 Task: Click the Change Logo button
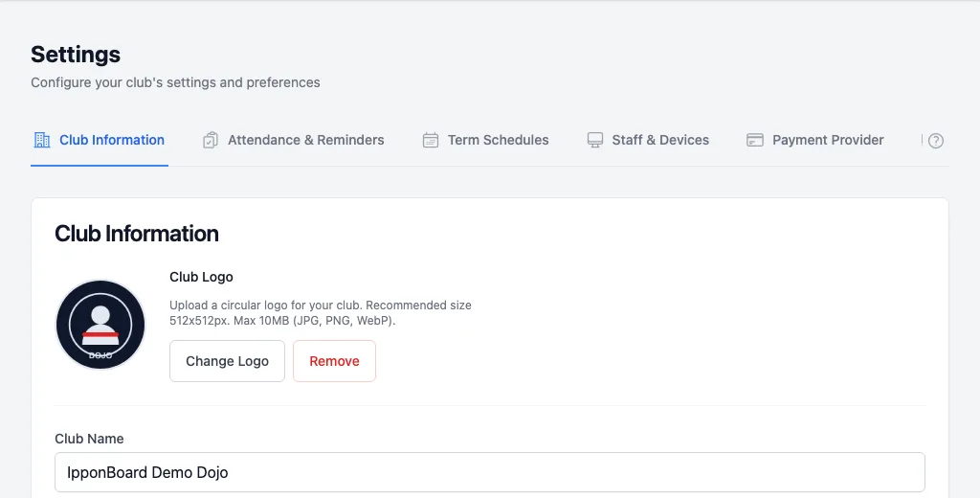click(227, 361)
